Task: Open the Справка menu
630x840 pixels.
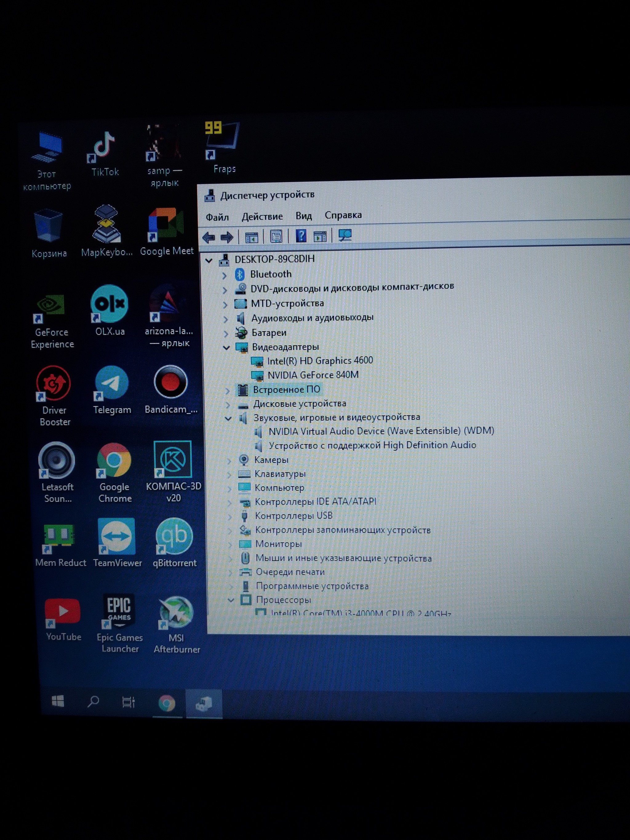Action: coord(343,215)
